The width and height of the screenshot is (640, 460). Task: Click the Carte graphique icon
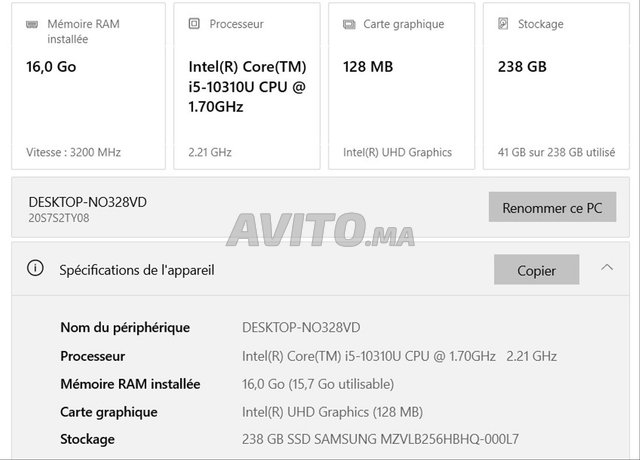pos(347,24)
